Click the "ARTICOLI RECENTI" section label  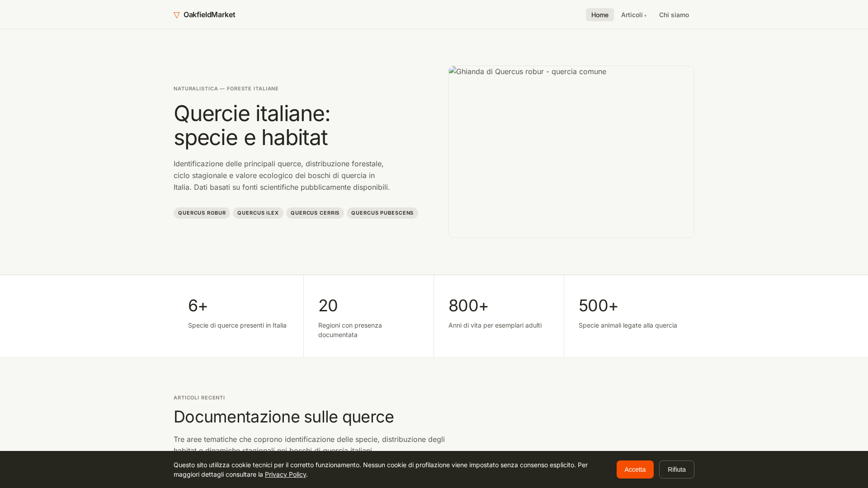[x=199, y=398]
